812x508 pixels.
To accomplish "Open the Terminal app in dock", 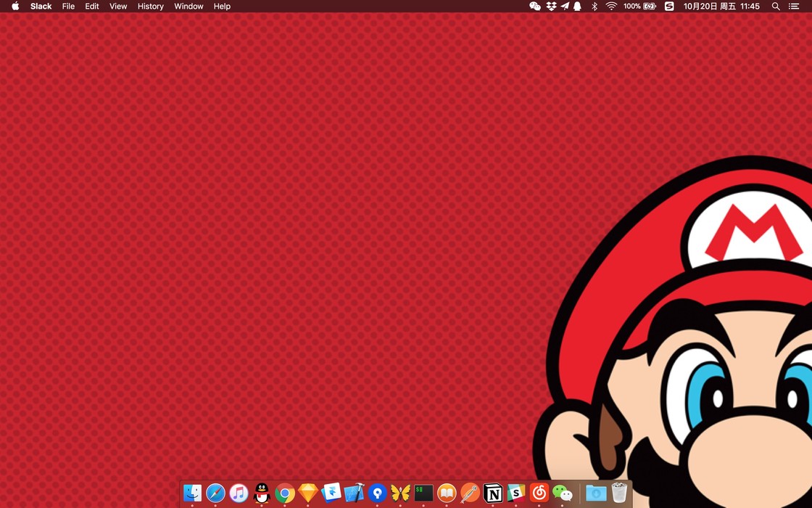I will [423, 493].
